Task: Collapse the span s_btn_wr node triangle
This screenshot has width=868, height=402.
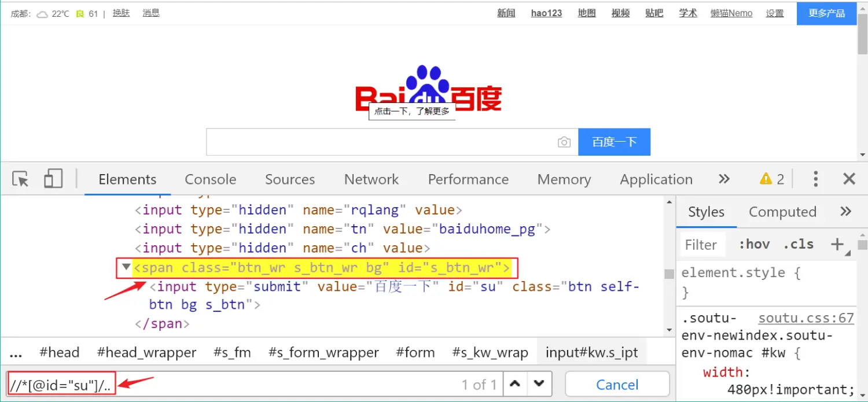Action: tap(126, 267)
